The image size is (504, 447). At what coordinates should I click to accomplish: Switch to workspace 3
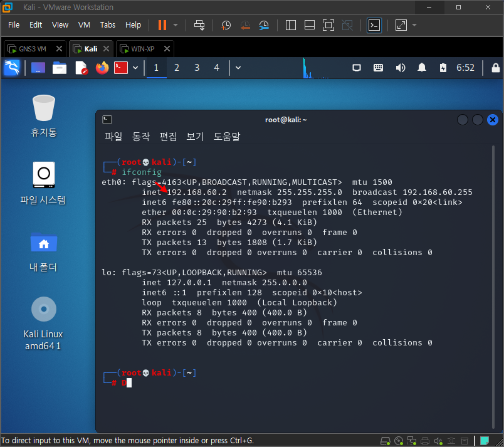pos(197,68)
